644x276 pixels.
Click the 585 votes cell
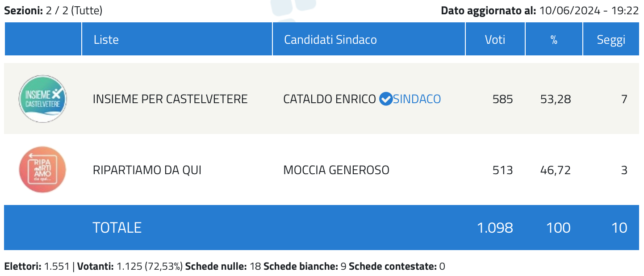pyautogui.click(x=502, y=99)
